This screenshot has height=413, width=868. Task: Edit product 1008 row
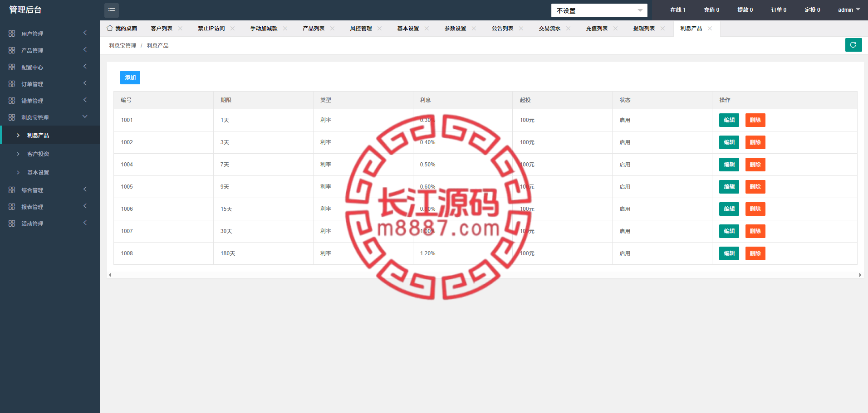(729, 253)
